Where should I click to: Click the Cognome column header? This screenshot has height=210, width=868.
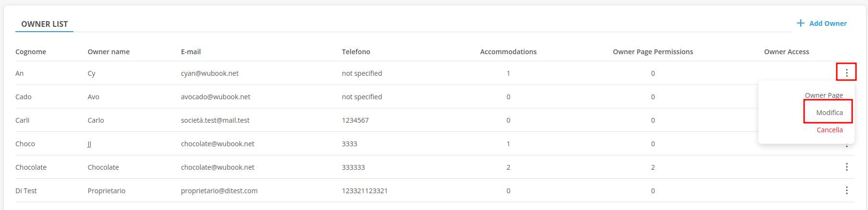(31, 52)
